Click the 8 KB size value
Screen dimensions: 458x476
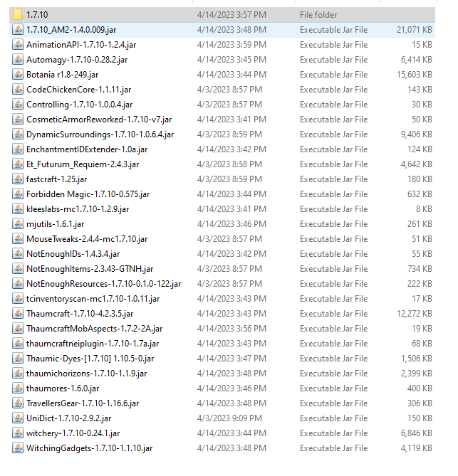(424, 209)
